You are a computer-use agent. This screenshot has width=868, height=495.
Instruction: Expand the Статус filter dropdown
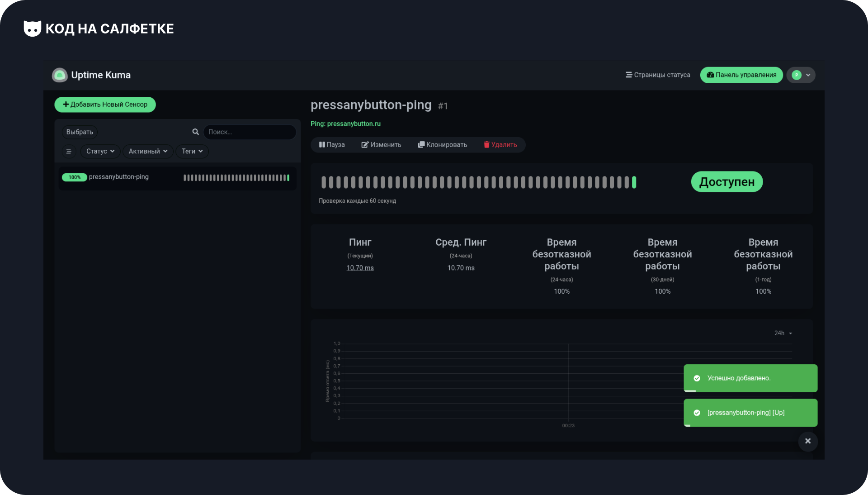[100, 151]
